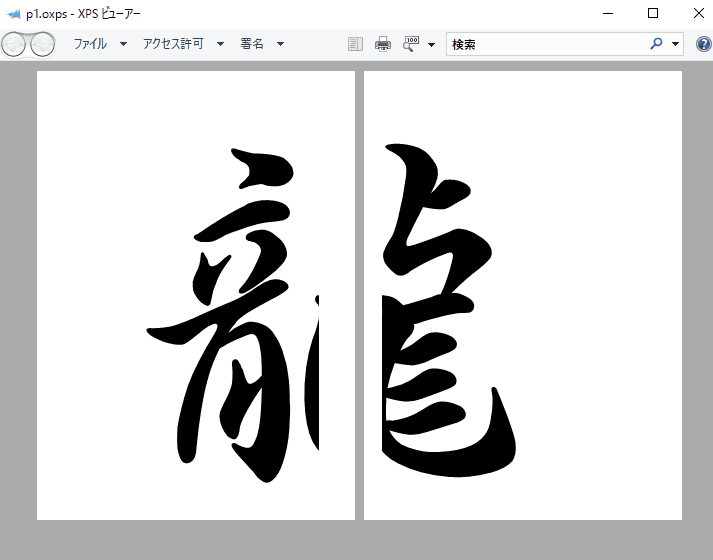Screen dimensions: 713x560
Task: Click the forward navigation arrow button
Action: (42, 44)
